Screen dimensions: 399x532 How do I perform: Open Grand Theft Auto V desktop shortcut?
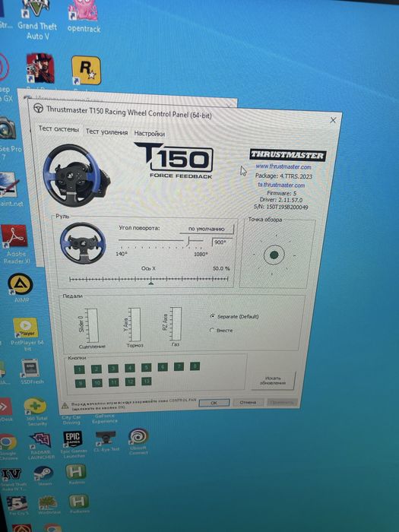coord(36,20)
